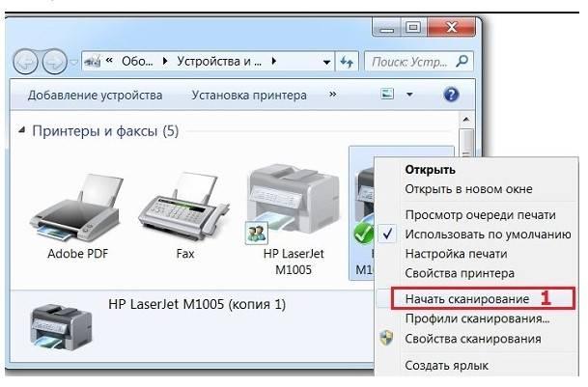Click the Обо... breadcrumb segment
The height and width of the screenshot is (387, 588).
137,61
